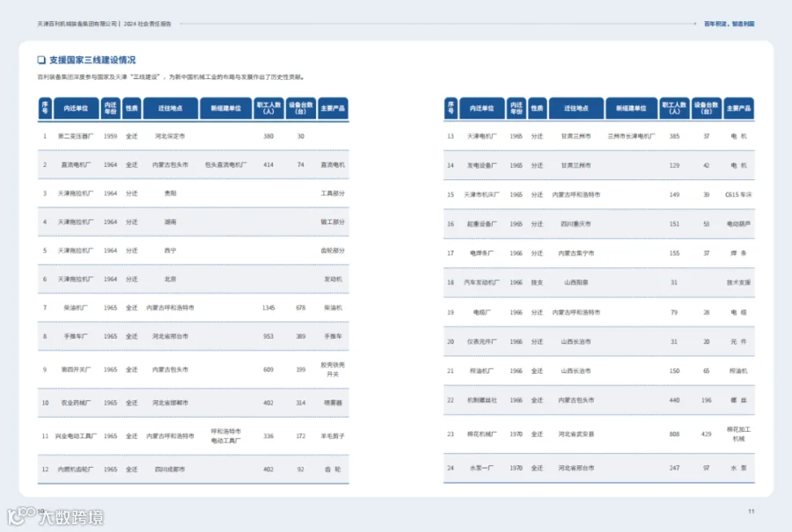Select the destination cell 西宁
792x532 pixels.
point(170,251)
